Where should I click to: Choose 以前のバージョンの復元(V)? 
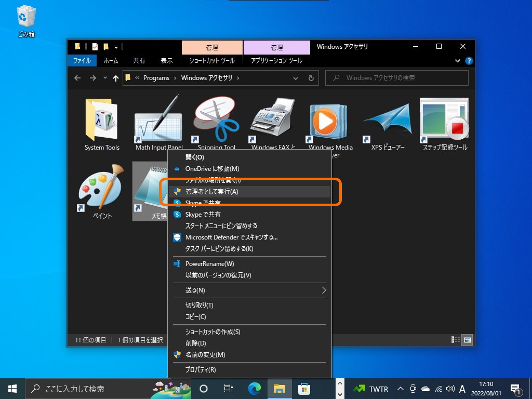click(x=249, y=275)
